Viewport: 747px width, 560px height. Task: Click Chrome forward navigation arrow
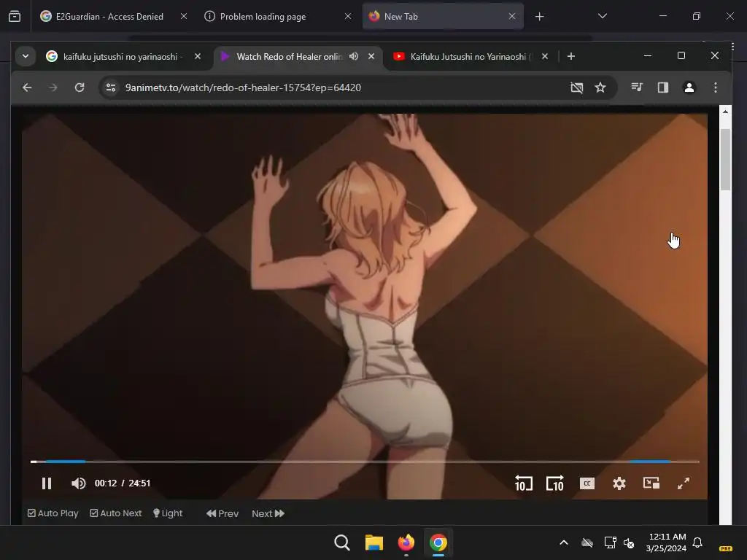[x=53, y=87]
